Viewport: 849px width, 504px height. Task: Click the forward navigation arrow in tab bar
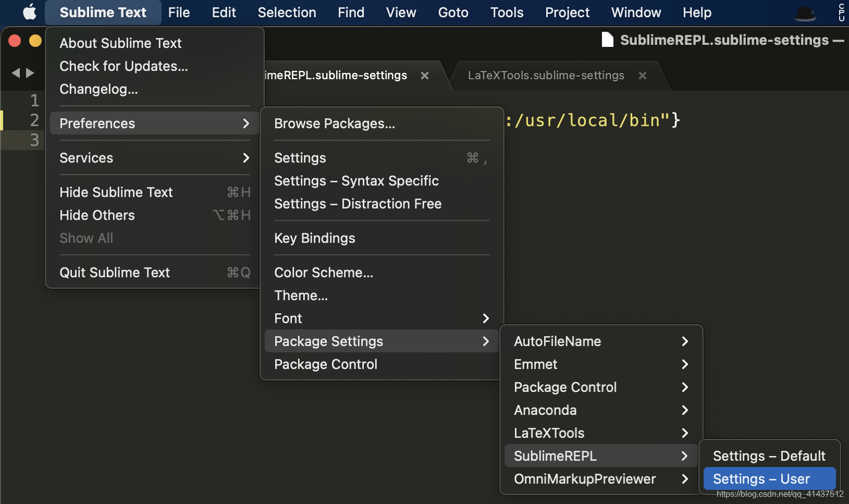[30, 73]
